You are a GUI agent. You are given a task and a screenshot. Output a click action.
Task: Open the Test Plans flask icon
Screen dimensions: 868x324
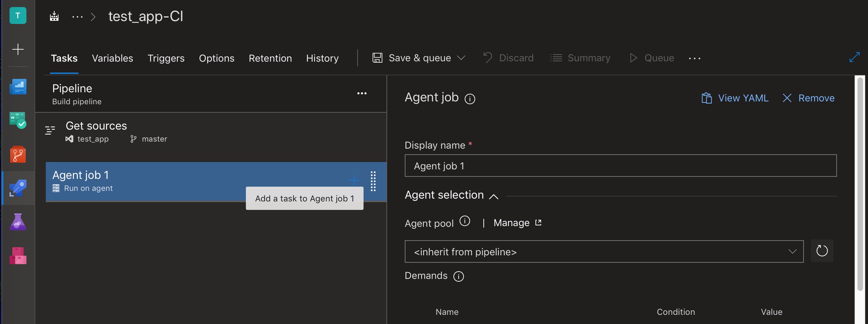coord(18,222)
